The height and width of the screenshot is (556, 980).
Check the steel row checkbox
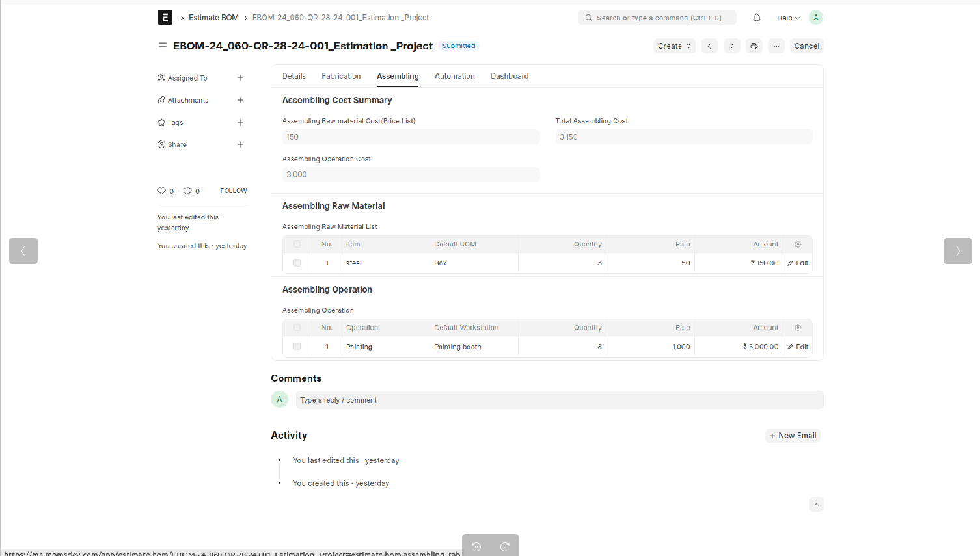coord(297,263)
